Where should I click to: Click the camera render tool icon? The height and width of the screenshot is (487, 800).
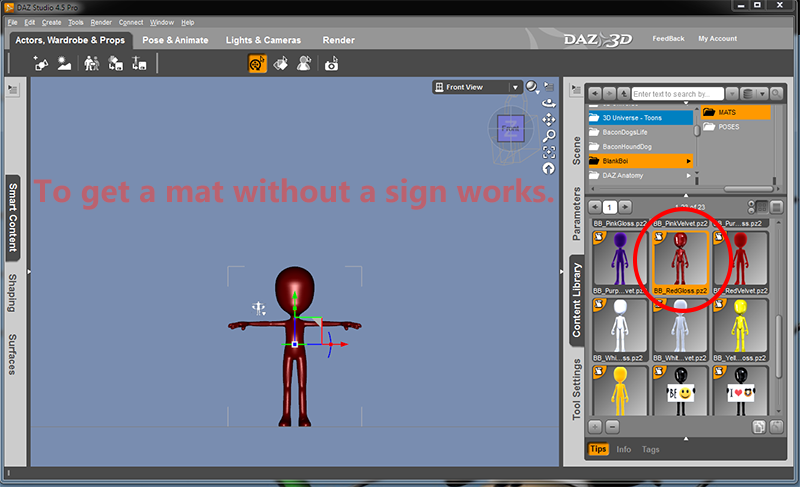(332, 64)
